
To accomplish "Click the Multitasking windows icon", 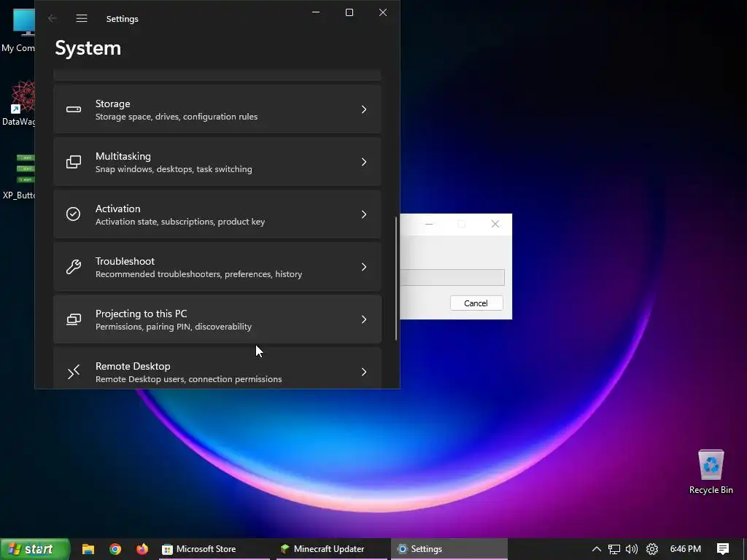I will 74,162.
